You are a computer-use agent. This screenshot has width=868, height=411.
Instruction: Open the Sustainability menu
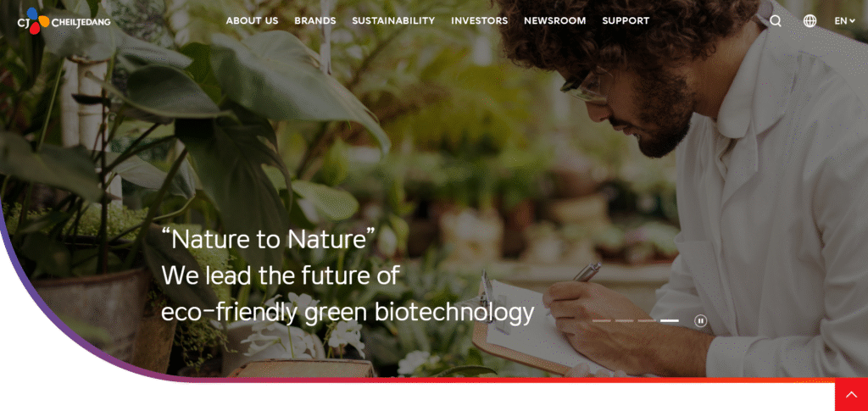[393, 21]
